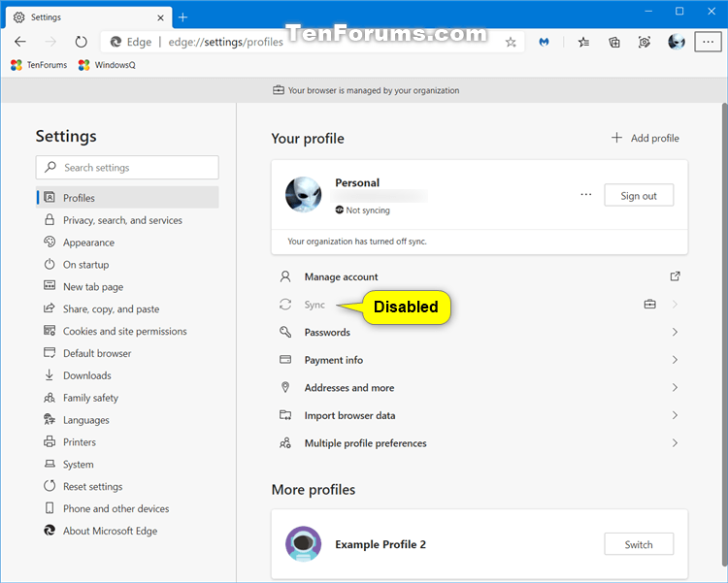Open Reset settings section
Screen dimensions: 728x583
93,486
